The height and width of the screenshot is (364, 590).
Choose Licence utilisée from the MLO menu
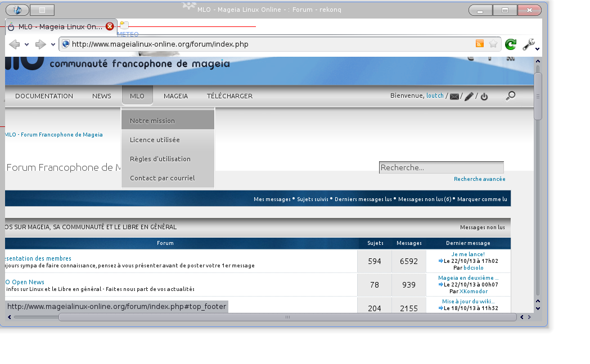tap(168, 140)
